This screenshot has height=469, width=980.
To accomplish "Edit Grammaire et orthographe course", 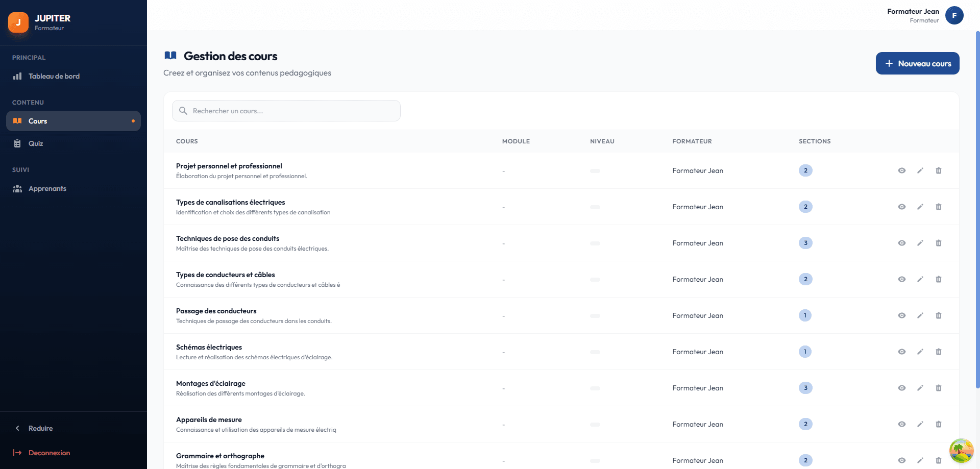I will pyautogui.click(x=920, y=460).
